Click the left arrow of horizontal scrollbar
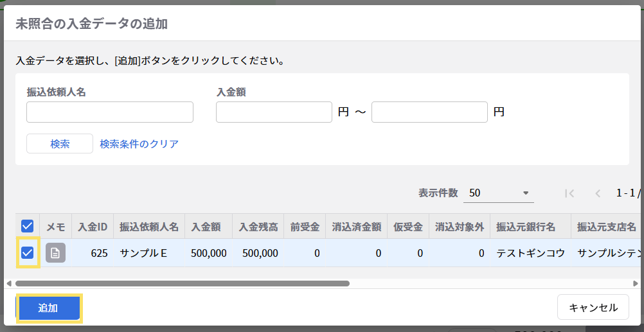This screenshot has height=332, width=644. tap(9, 283)
